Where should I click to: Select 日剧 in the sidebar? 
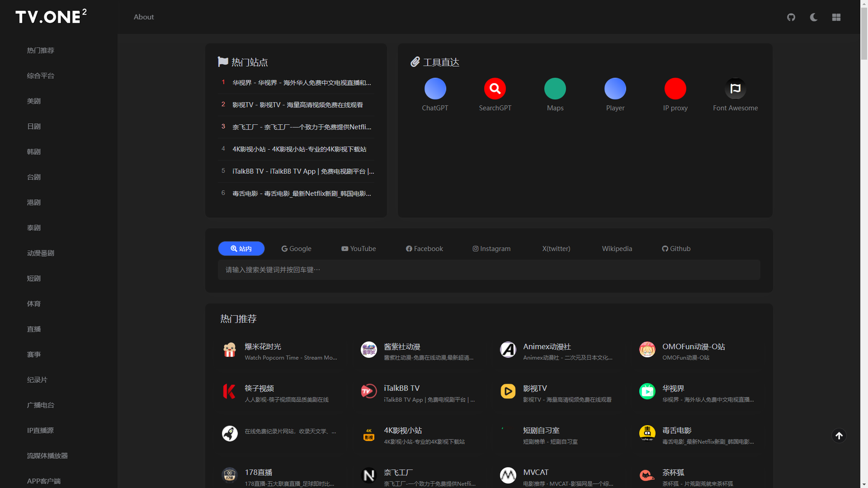click(x=34, y=126)
